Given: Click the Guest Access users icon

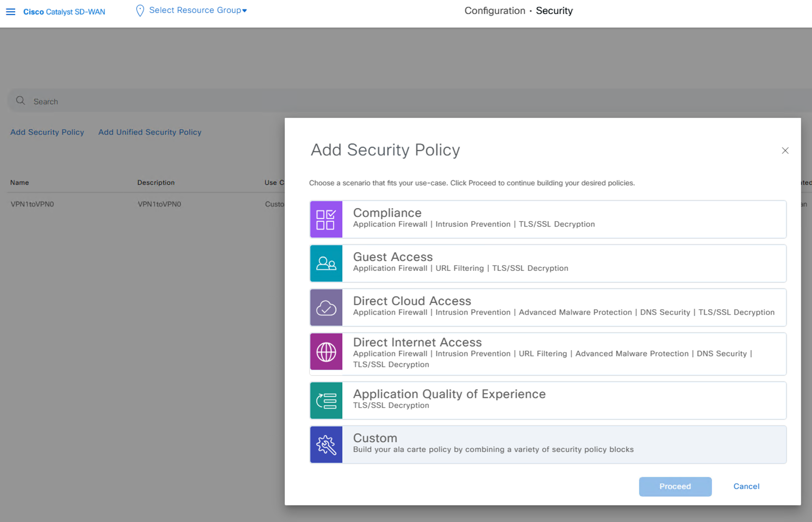Looking at the screenshot, I should tap(326, 263).
